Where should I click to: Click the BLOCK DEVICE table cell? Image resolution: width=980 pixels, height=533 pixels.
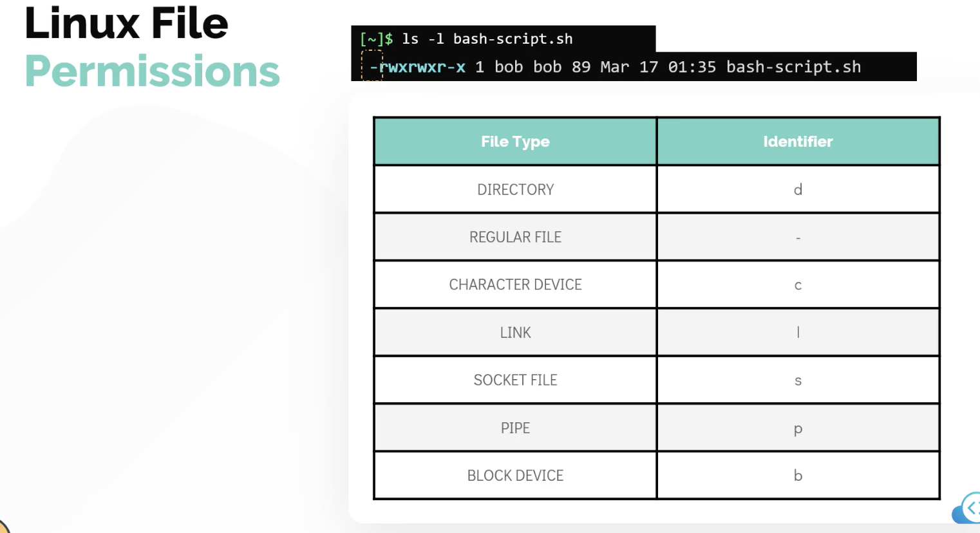click(x=515, y=475)
